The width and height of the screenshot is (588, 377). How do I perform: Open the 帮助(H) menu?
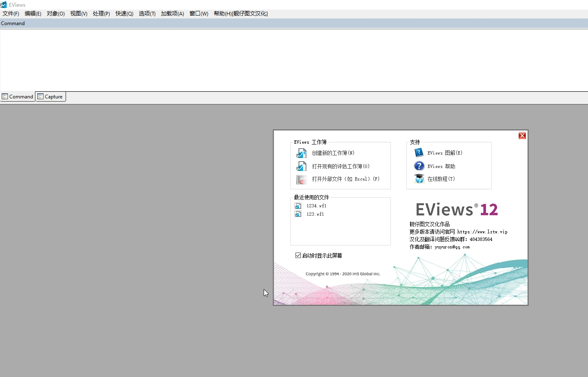point(241,13)
